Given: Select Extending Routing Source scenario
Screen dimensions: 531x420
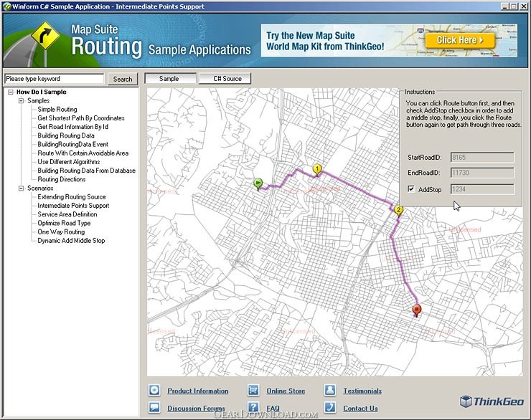Looking at the screenshot, I should [72, 197].
